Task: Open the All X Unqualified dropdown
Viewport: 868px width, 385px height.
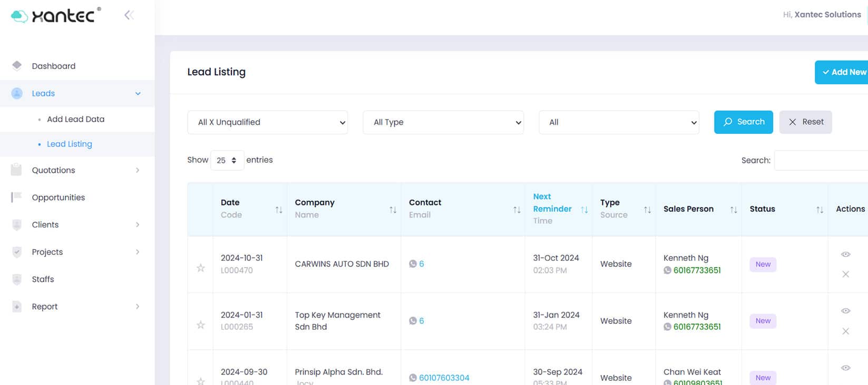Action: coord(267,122)
